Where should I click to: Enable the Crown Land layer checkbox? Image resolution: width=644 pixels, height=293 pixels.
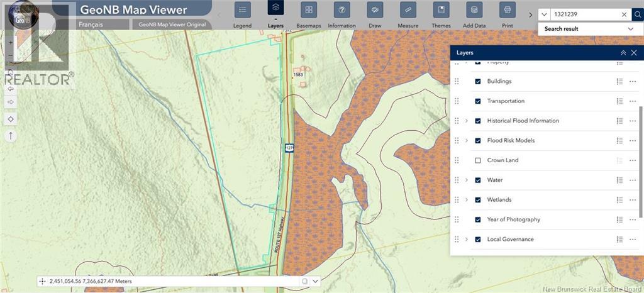(x=478, y=160)
